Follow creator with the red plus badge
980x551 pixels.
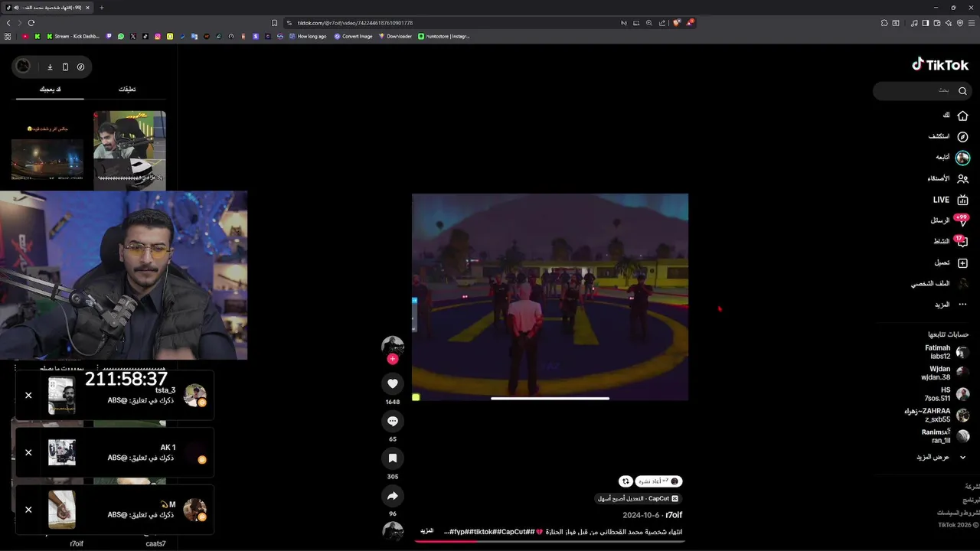[x=393, y=359]
